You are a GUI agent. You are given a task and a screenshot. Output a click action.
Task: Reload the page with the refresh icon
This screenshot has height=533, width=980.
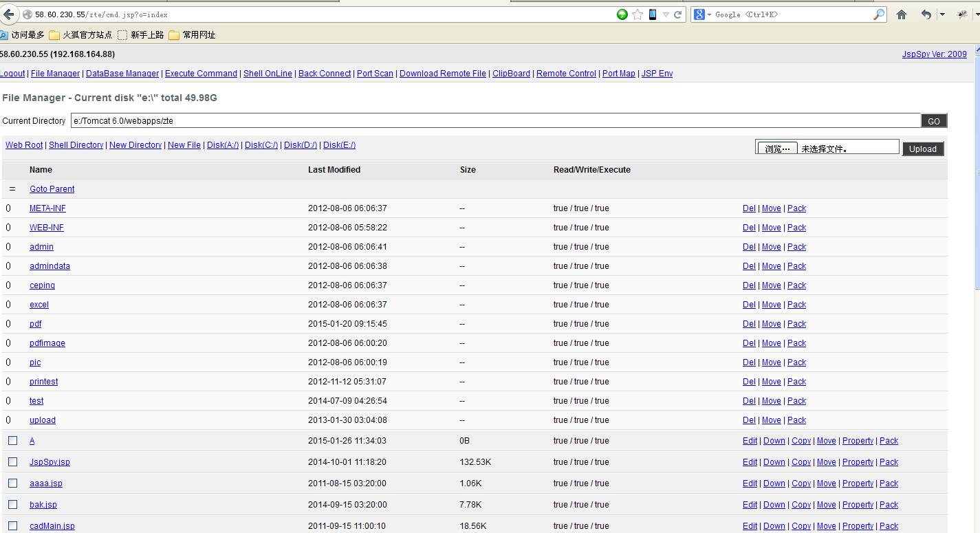point(678,14)
